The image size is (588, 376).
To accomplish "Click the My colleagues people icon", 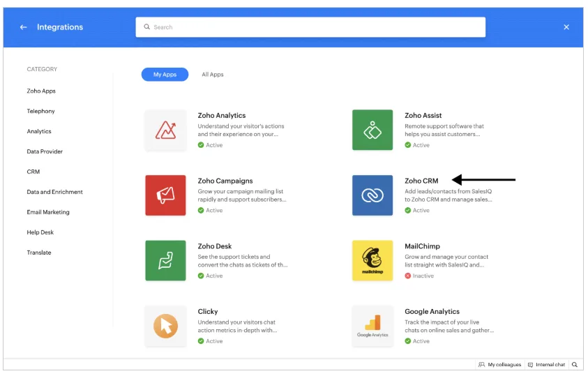I will point(481,365).
